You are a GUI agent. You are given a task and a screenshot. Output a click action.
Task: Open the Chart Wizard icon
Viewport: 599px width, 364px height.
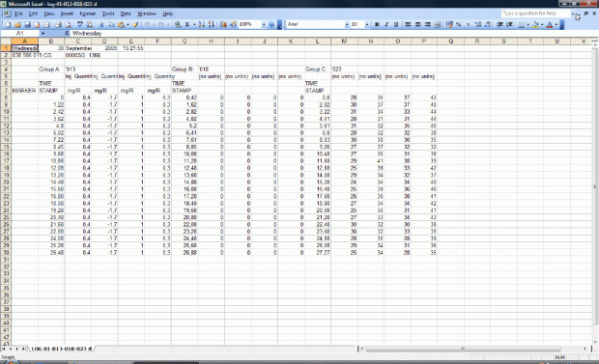click(x=223, y=24)
